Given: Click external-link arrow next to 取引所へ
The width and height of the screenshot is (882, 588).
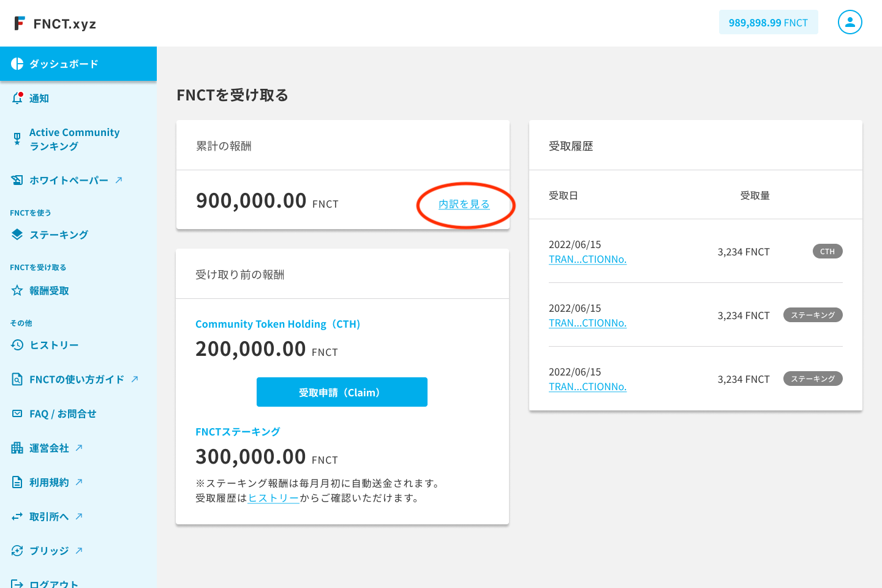Looking at the screenshot, I should point(79,516).
